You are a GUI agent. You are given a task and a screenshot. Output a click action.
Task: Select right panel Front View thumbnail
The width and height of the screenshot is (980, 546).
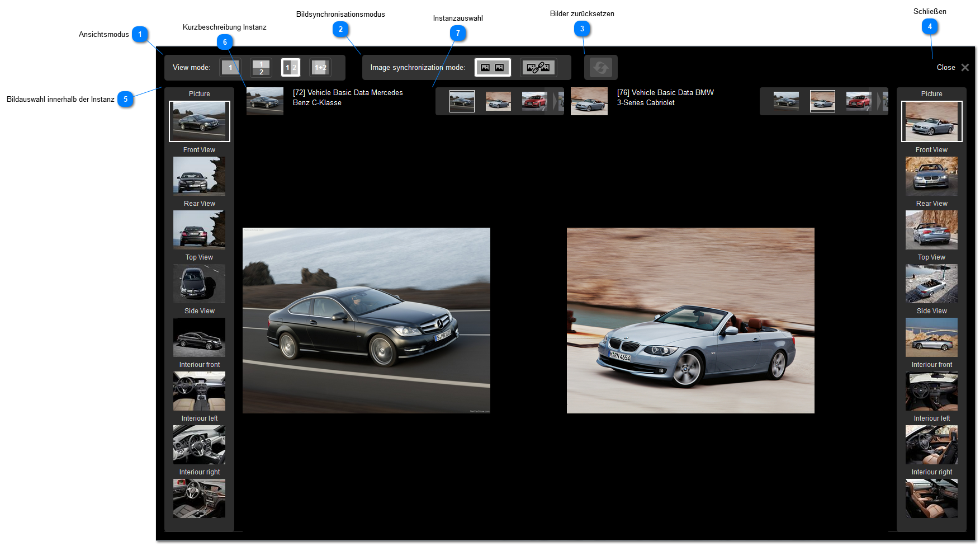click(932, 176)
